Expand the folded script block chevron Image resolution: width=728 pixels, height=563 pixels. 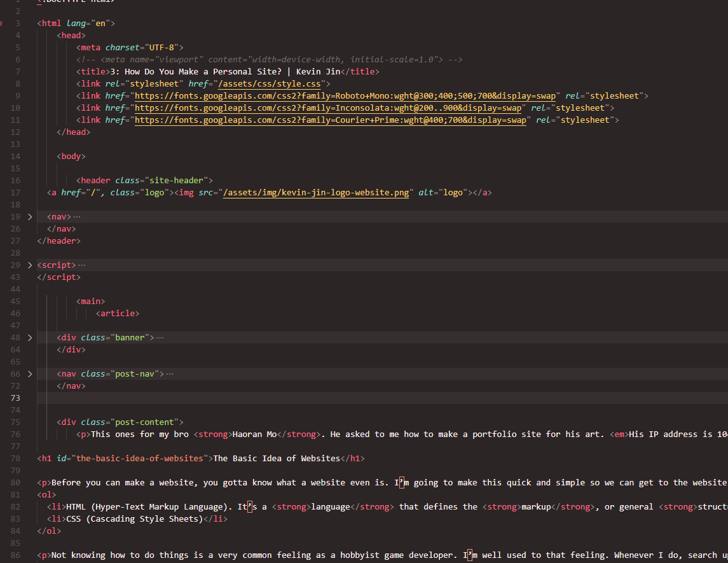click(30, 265)
